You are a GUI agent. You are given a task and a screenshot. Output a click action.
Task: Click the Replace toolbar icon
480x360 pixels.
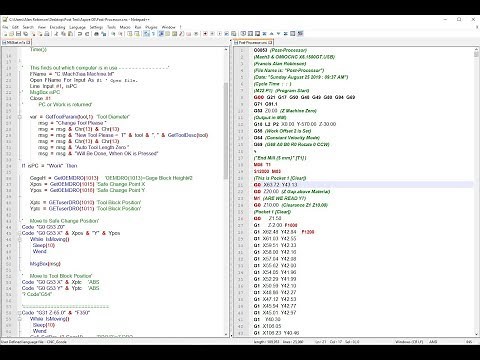point(103,34)
